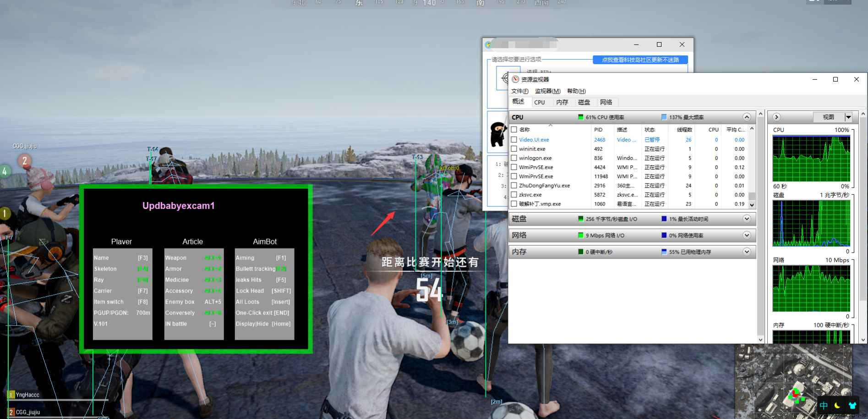Screen dimensions: 868x419
Task: Click the zksvc.exe process name
Action: 530,195
